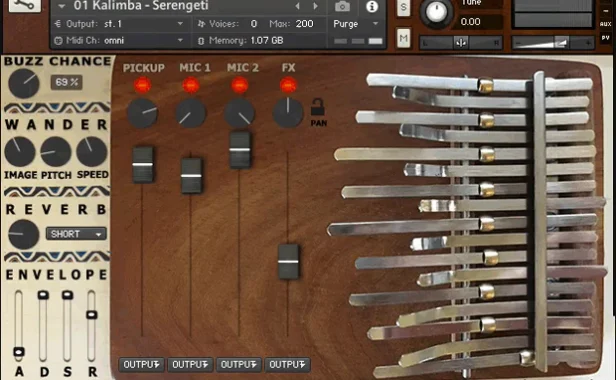616x380 pixels.
Task: Click the Buzz Chance 69 % value
Action: [66, 83]
